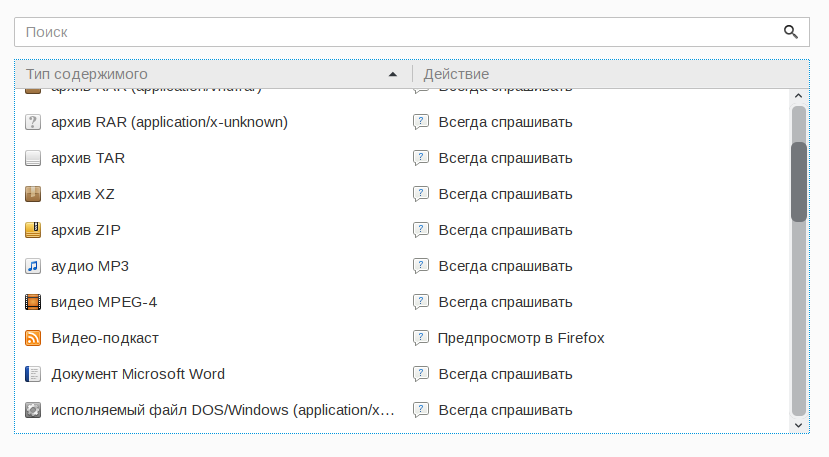The height and width of the screenshot is (457, 829).
Task: Click the ask icon in архив RAR (application/x-unknown) action
Action: point(421,122)
